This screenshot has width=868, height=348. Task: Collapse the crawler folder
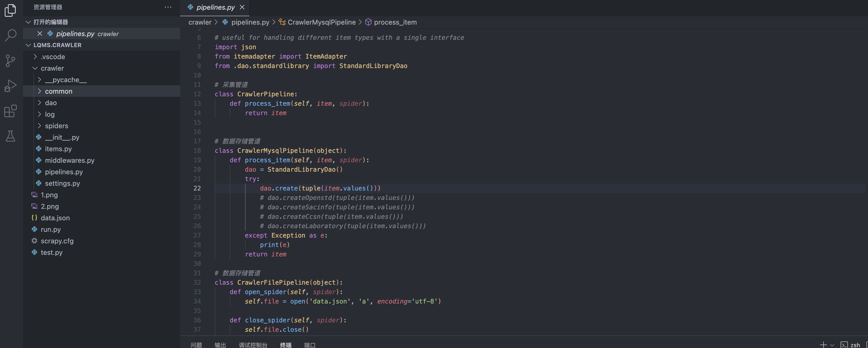[x=35, y=68]
